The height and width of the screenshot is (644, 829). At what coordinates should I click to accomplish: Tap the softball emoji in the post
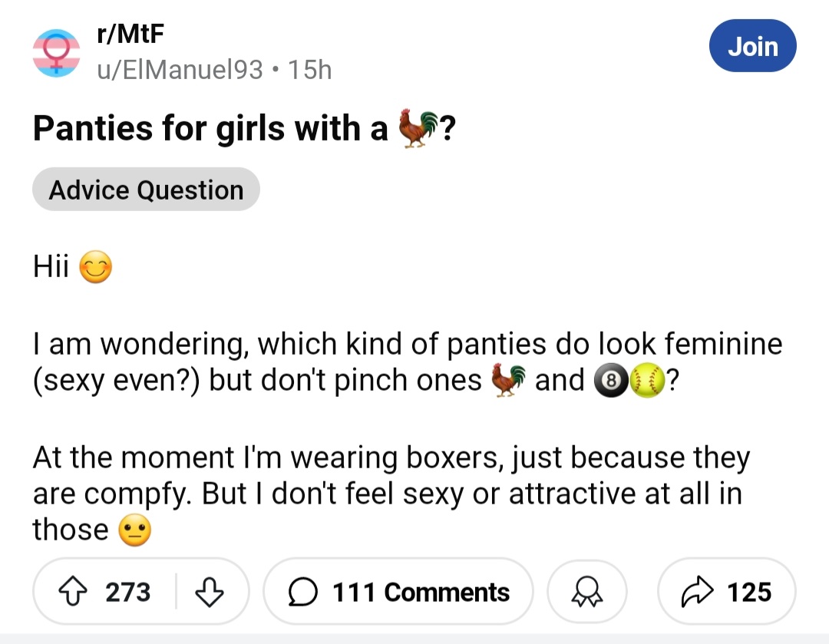647,381
